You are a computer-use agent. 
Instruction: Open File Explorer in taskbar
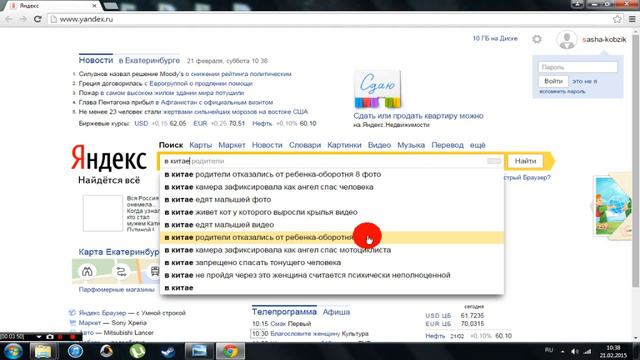[x=43, y=351]
